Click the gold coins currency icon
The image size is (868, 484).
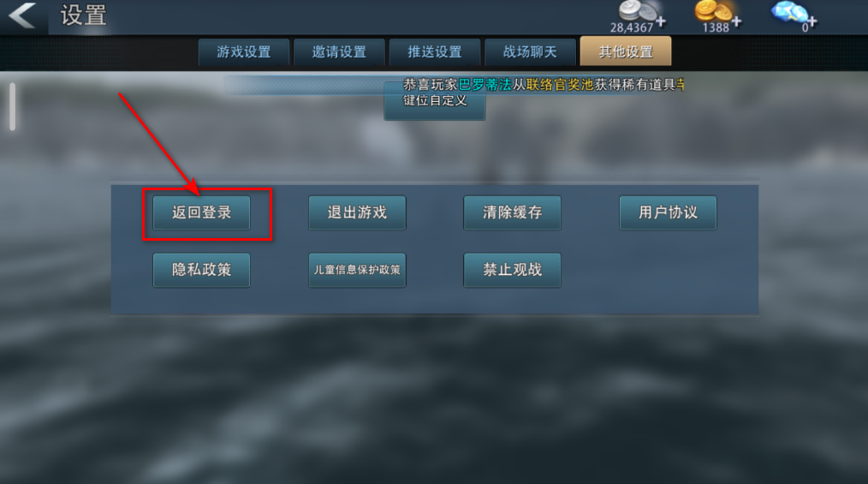(x=713, y=11)
